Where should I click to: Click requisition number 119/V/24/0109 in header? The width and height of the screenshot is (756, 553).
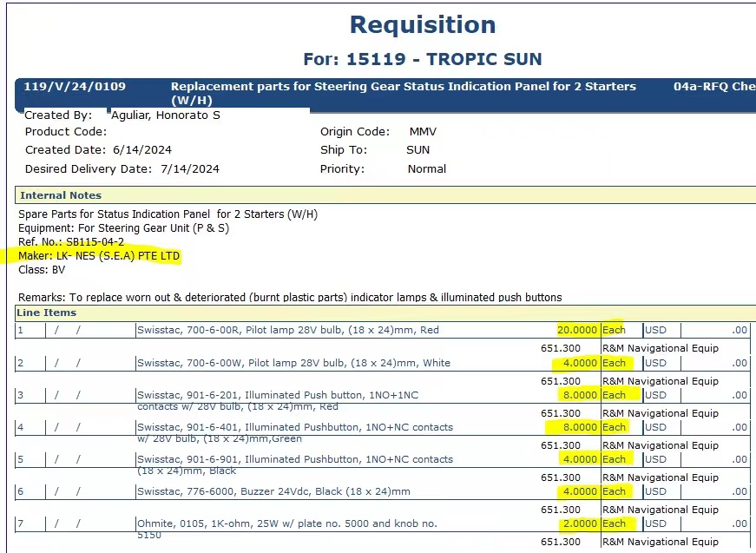click(75, 87)
